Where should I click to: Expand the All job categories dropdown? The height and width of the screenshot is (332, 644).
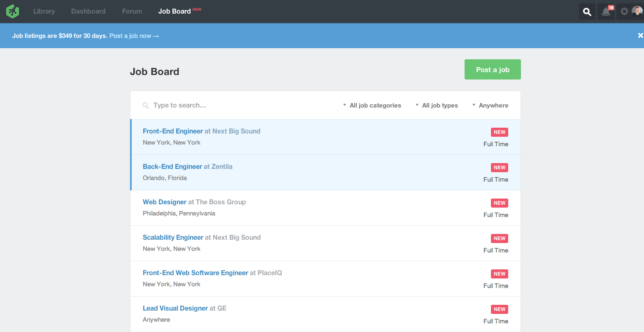[372, 105]
